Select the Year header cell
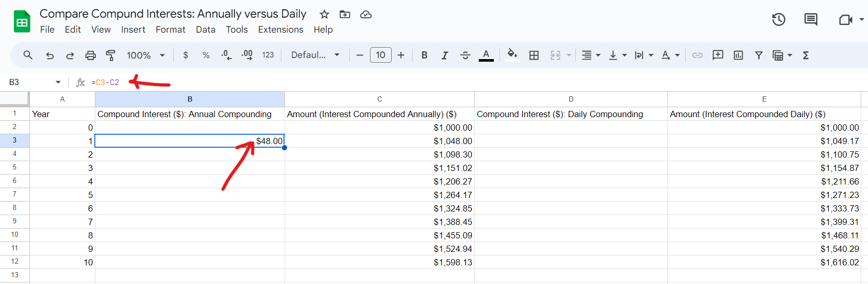 (x=62, y=114)
